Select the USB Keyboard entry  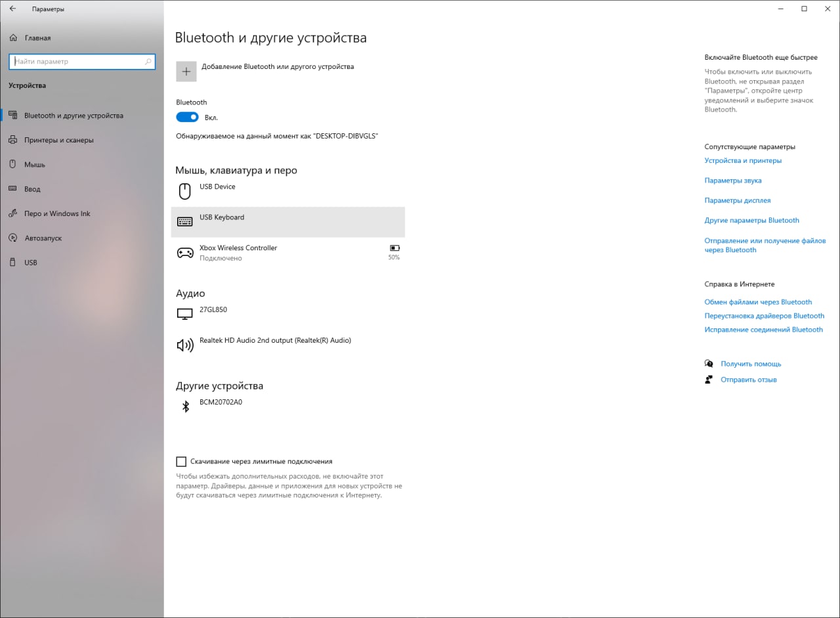288,222
